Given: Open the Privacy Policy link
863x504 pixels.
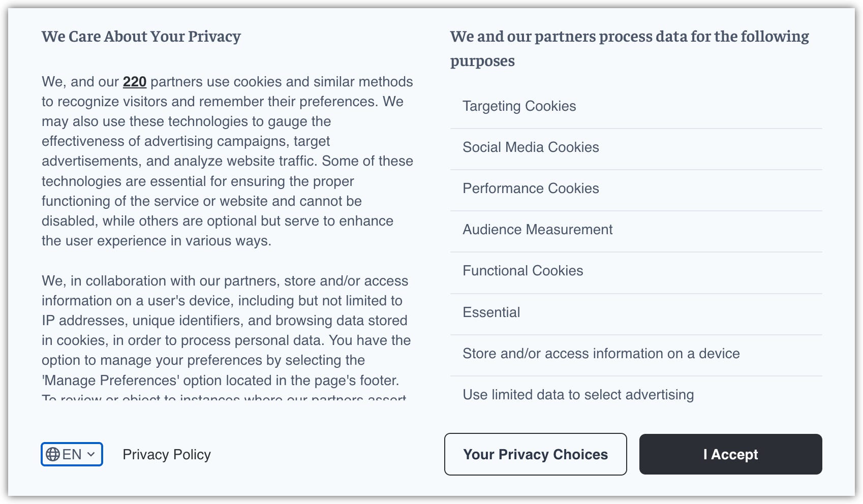Looking at the screenshot, I should (166, 454).
